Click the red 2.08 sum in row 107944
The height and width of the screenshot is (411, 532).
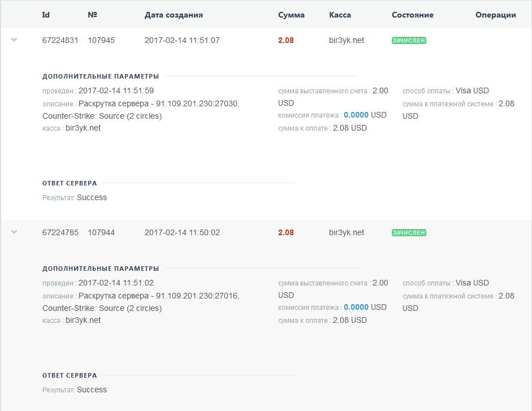[286, 232]
